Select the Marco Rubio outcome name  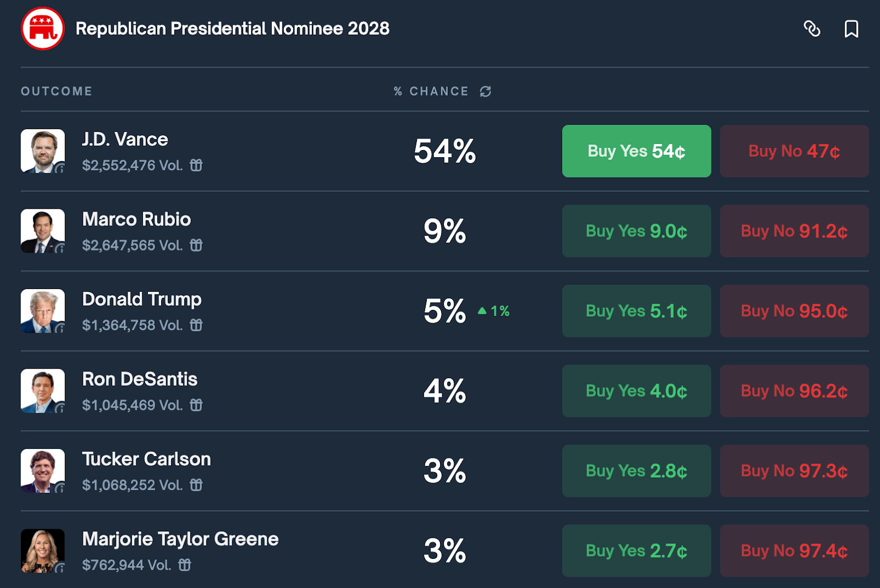coord(136,219)
